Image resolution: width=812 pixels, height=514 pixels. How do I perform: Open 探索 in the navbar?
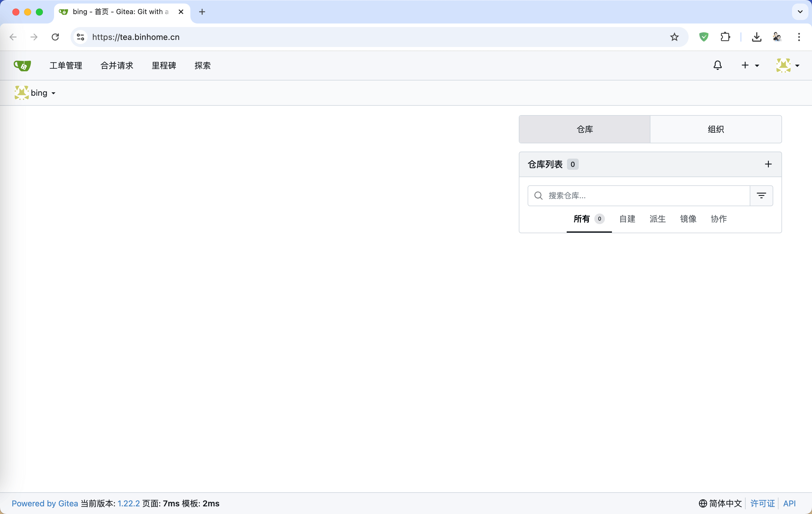203,65
